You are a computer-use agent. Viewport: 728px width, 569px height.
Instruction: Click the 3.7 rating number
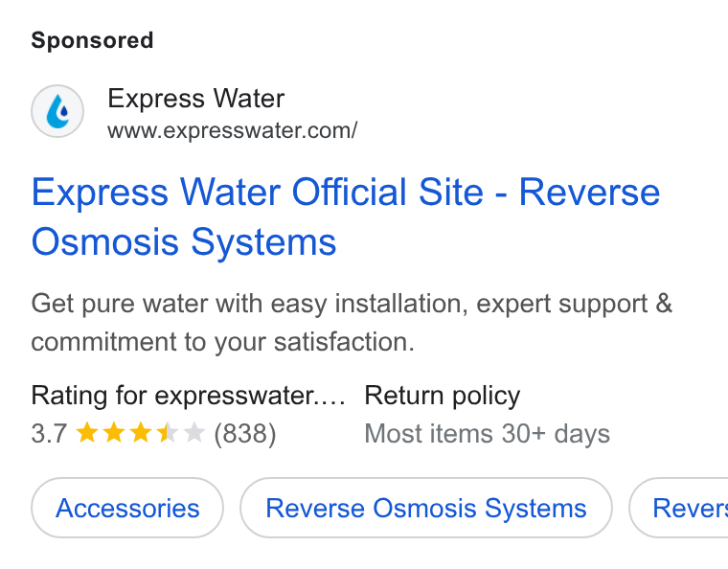click(x=49, y=434)
